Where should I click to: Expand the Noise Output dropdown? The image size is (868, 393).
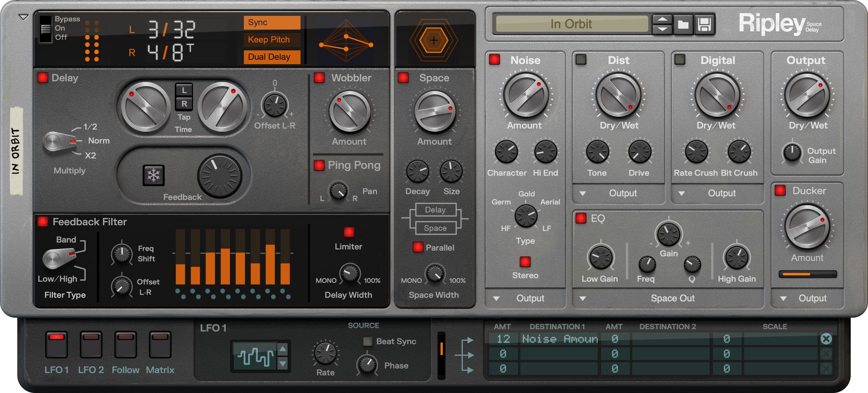pyautogui.click(x=496, y=298)
